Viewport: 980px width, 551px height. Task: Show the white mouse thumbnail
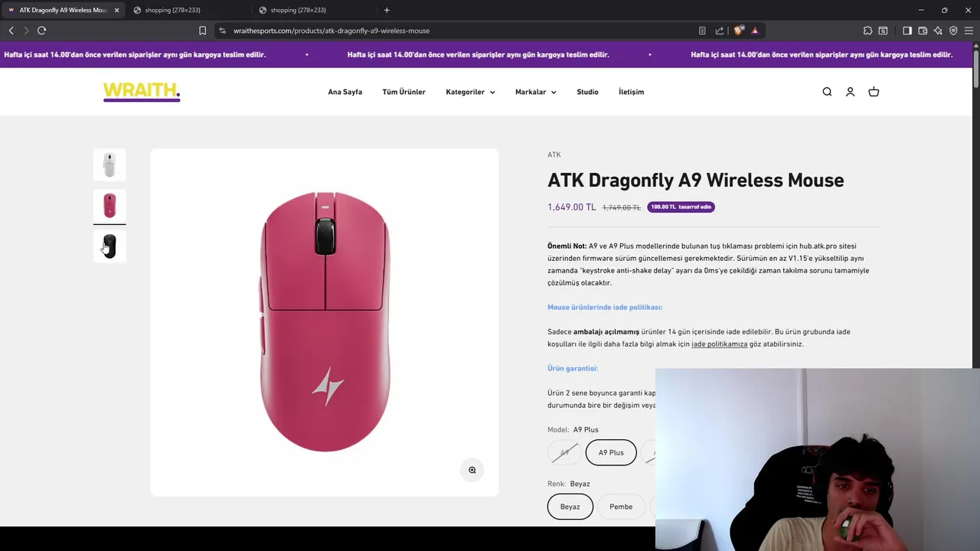pos(109,165)
